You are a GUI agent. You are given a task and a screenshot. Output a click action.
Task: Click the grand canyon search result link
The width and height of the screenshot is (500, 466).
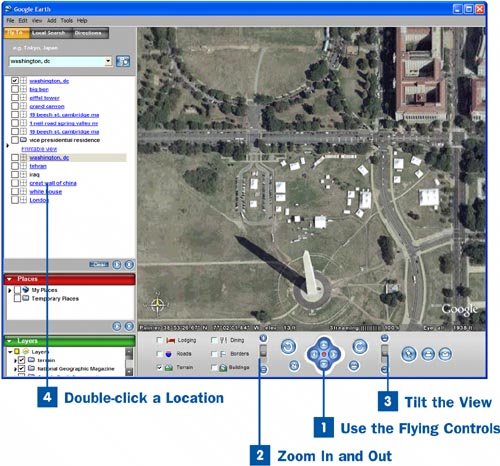coord(47,106)
